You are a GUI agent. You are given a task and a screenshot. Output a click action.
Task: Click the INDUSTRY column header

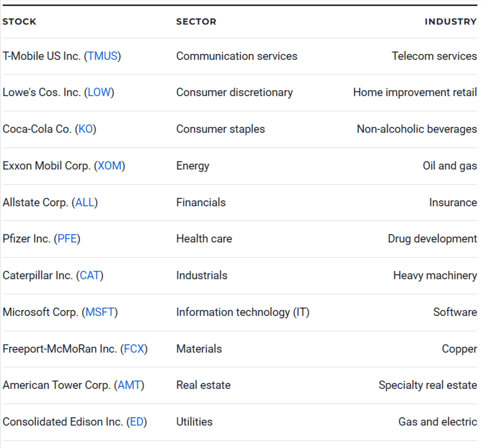pos(450,22)
